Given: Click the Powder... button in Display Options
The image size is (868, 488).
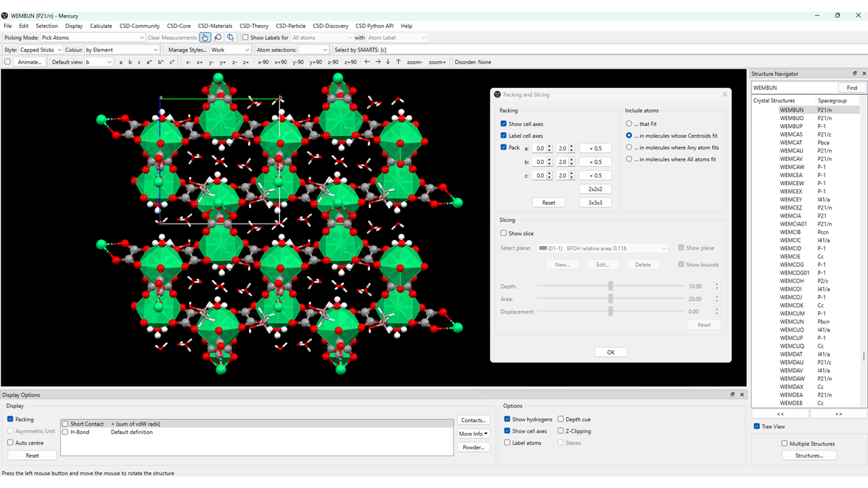Looking at the screenshot, I should [x=473, y=447].
